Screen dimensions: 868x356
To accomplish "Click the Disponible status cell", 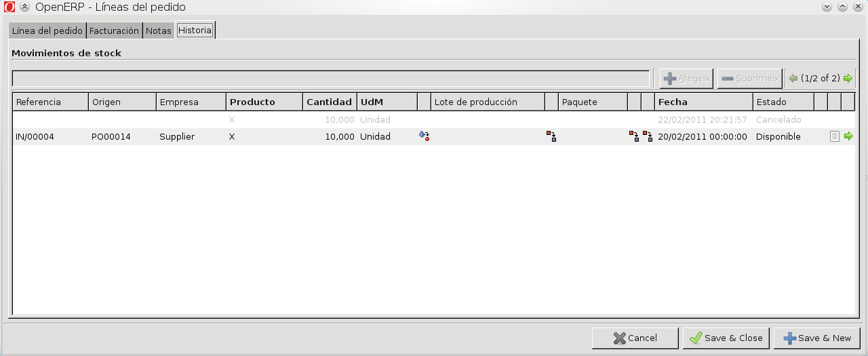I will 778,136.
